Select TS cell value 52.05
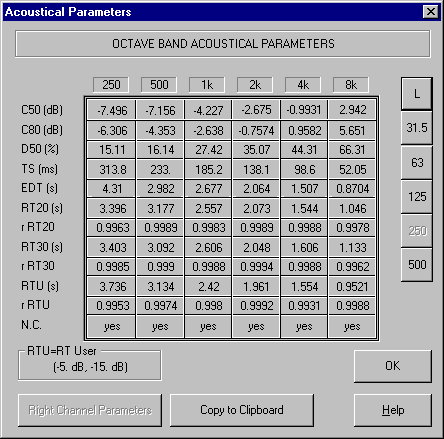 pyautogui.click(x=352, y=169)
